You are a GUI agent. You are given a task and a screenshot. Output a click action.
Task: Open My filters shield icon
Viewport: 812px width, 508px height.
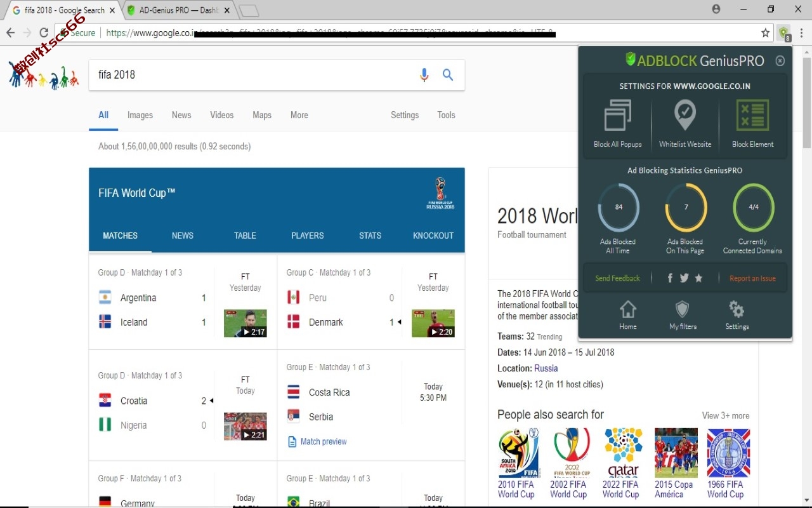pyautogui.click(x=683, y=309)
